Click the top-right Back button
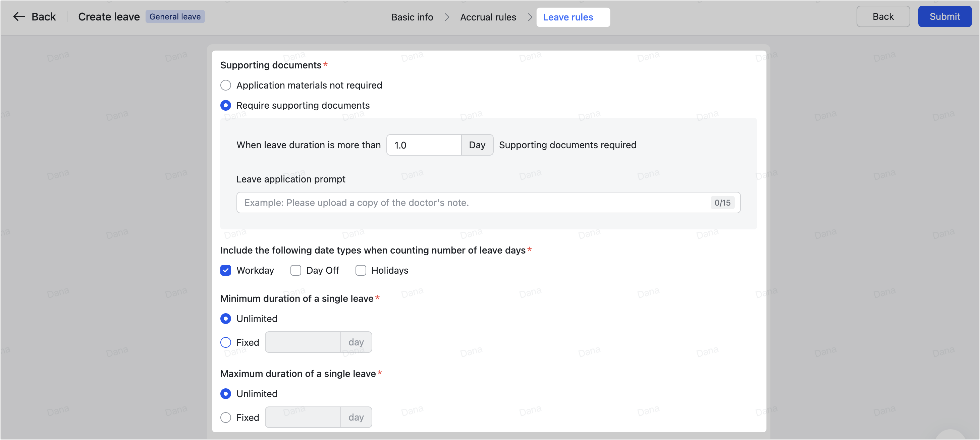 [x=883, y=16]
